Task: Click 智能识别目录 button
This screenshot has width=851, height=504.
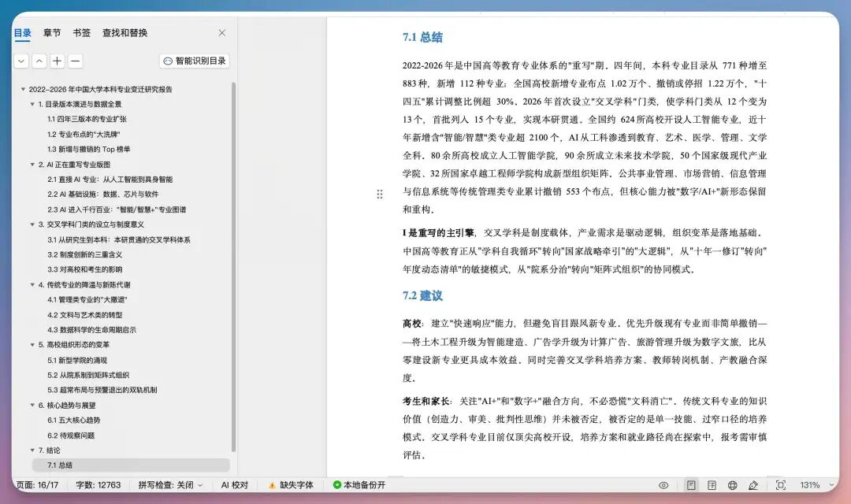Action: coord(195,61)
